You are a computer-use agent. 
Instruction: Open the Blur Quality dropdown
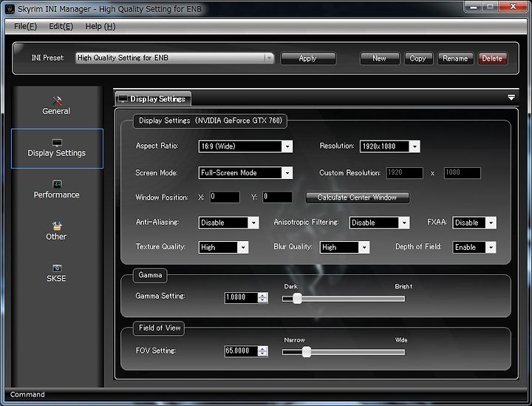pos(344,247)
